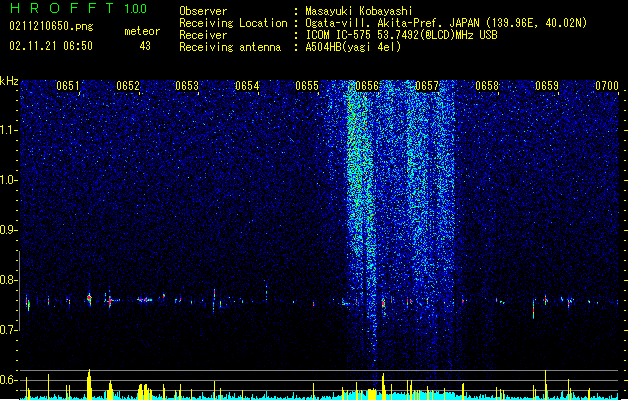
Task: Click the receiver value ICOM IC-575 53.7492 MHz USB
Action: (402, 35)
